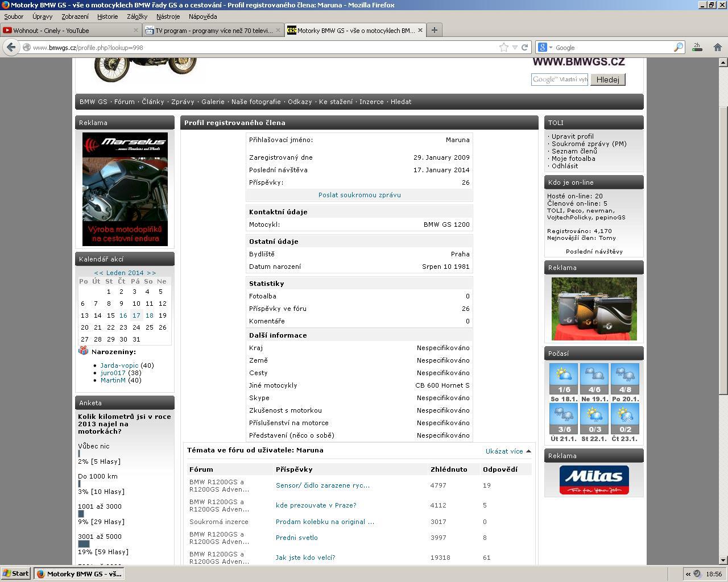Open Fórum in site navigation

point(125,102)
